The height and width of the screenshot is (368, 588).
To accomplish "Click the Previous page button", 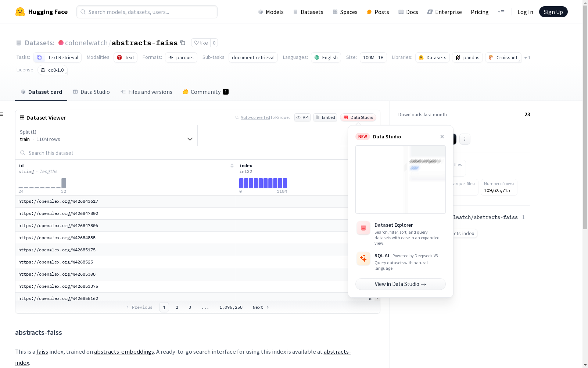I will pyautogui.click(x=139, y=307).
